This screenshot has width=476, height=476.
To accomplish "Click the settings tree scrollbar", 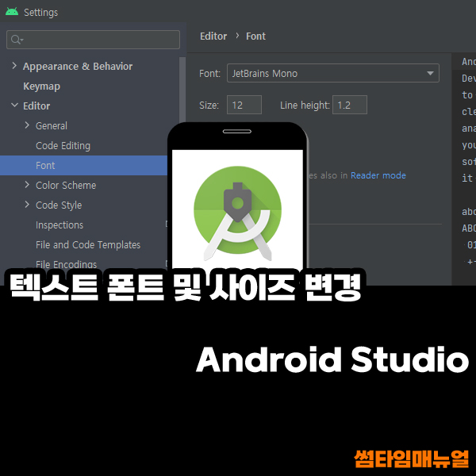I will [182, 91].
